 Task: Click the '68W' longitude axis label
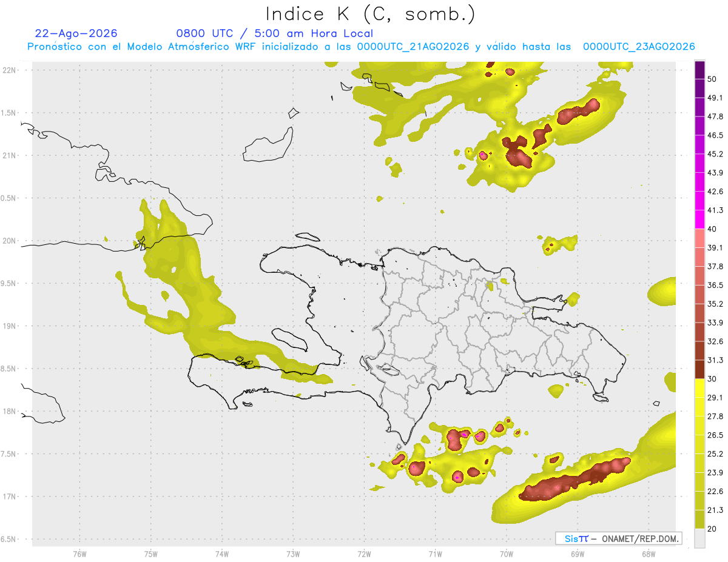pyautogui.click(x=648, y=554)
